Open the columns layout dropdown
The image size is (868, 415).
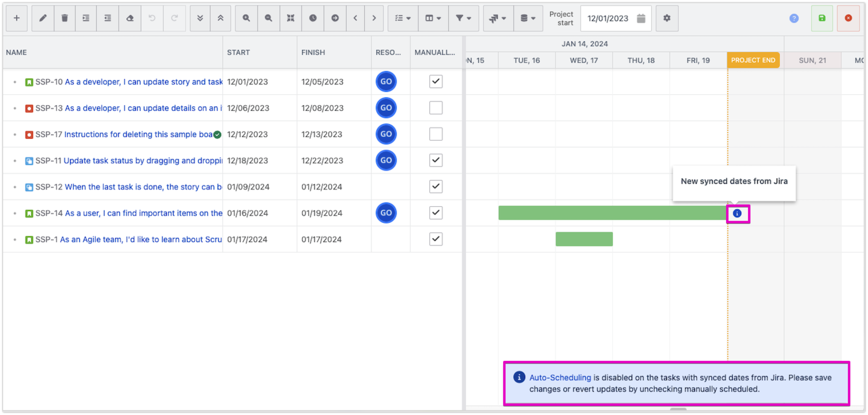coord(433,18)
